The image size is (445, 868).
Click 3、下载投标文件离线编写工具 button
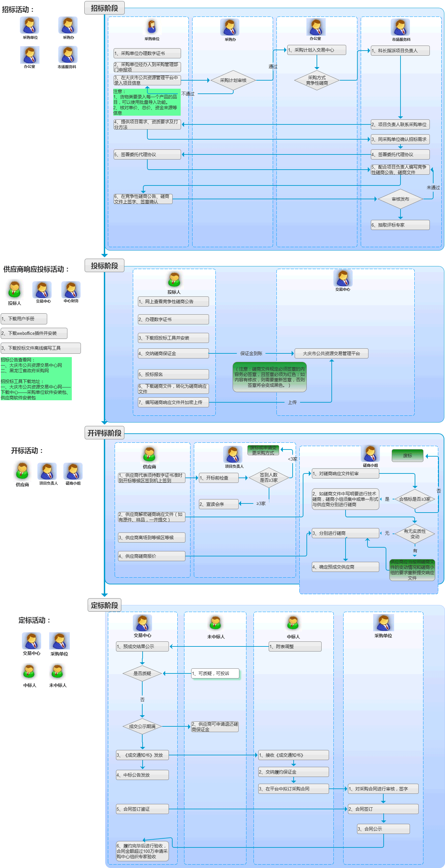[41, 348]
